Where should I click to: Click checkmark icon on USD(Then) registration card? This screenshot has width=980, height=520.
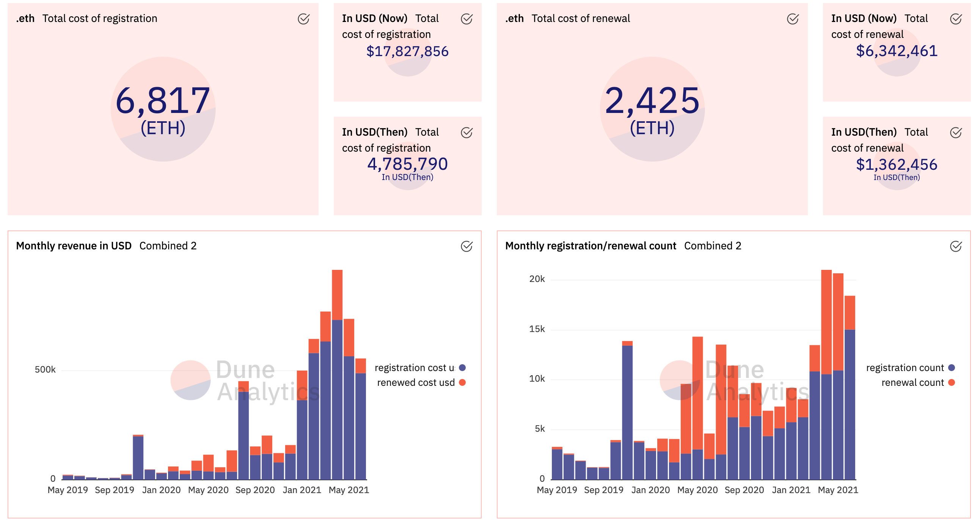click(466, 132)
